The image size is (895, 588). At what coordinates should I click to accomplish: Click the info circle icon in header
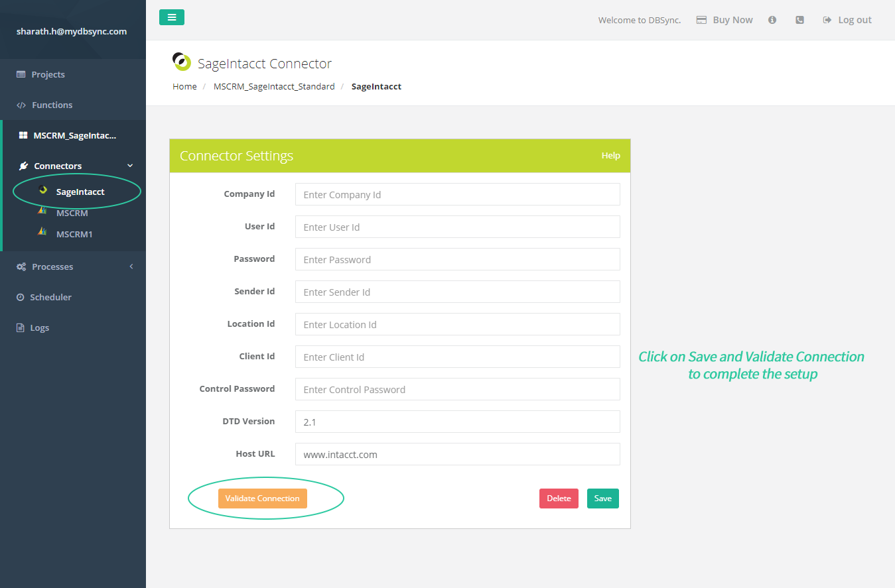(x=772, y=20)
